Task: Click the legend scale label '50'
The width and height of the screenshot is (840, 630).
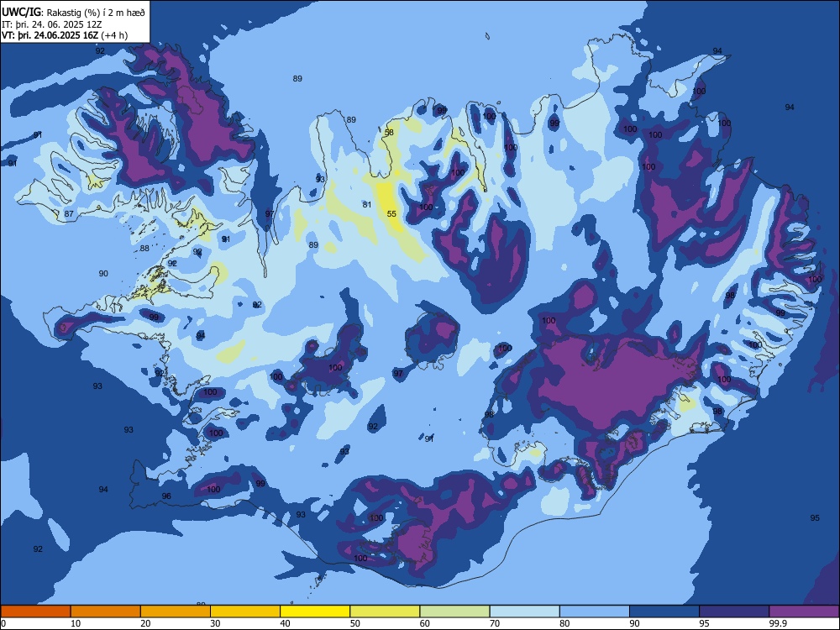Action: [x=355, y=623]
